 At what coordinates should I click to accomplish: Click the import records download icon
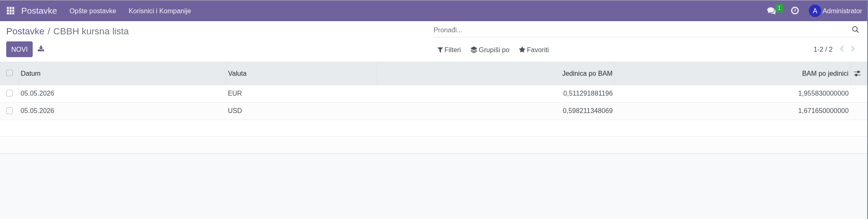click(x=41, y=49)
